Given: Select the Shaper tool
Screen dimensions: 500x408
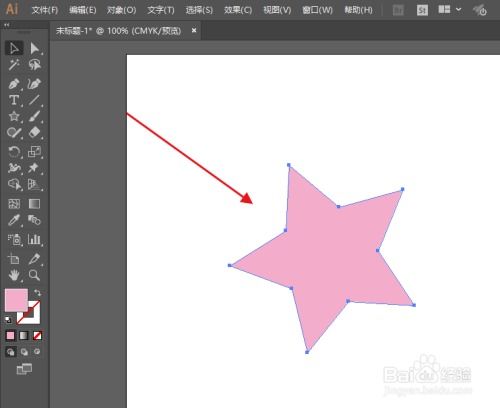Looking at the screenshot, I should [x=14, y=133].
